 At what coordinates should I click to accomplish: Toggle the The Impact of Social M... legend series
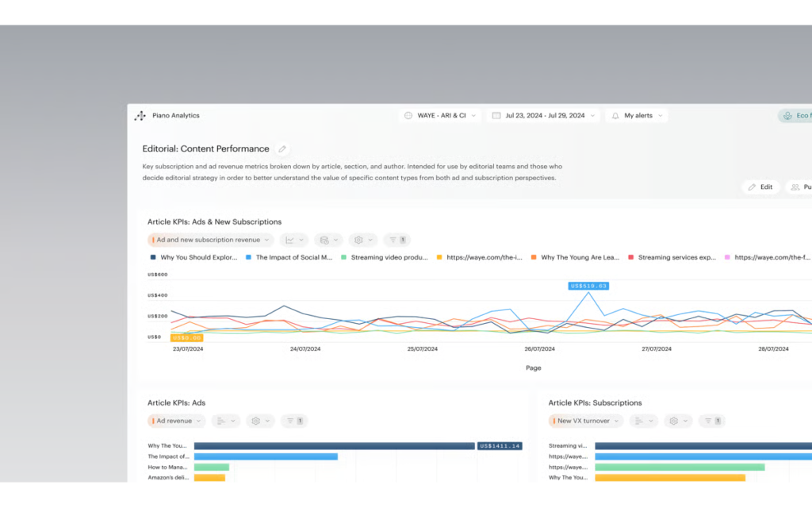tap(289, 257)
